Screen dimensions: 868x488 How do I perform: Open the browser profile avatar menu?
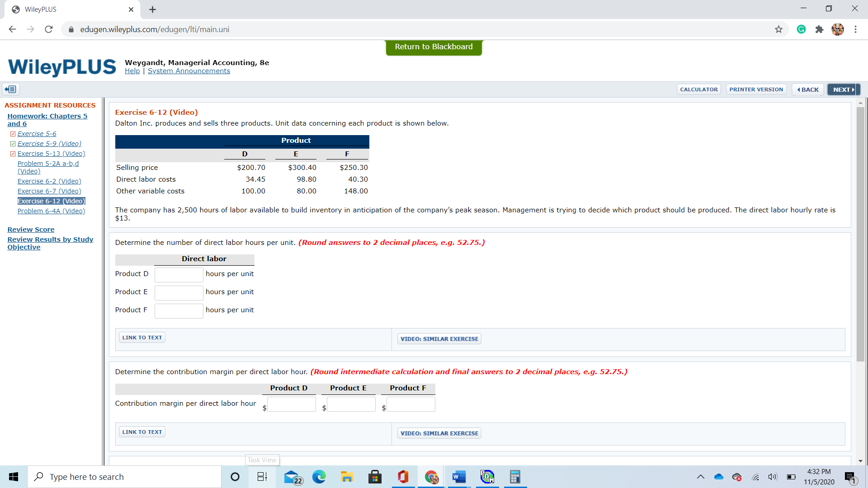pos(838,29)
